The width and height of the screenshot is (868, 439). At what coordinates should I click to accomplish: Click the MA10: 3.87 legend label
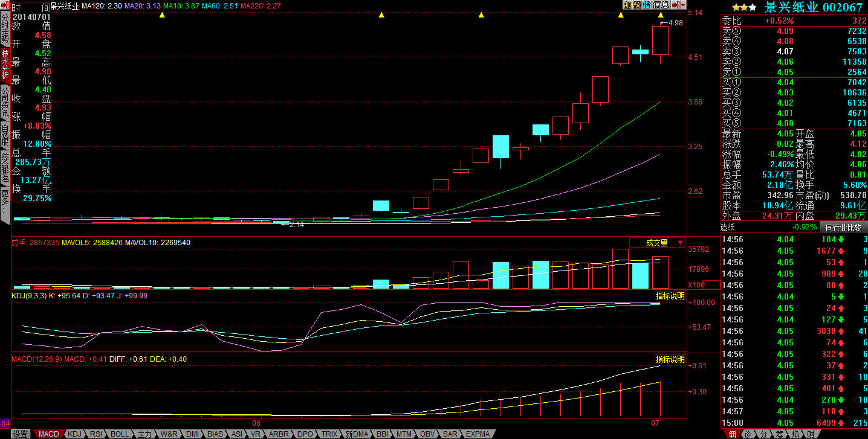coord(180,5)
